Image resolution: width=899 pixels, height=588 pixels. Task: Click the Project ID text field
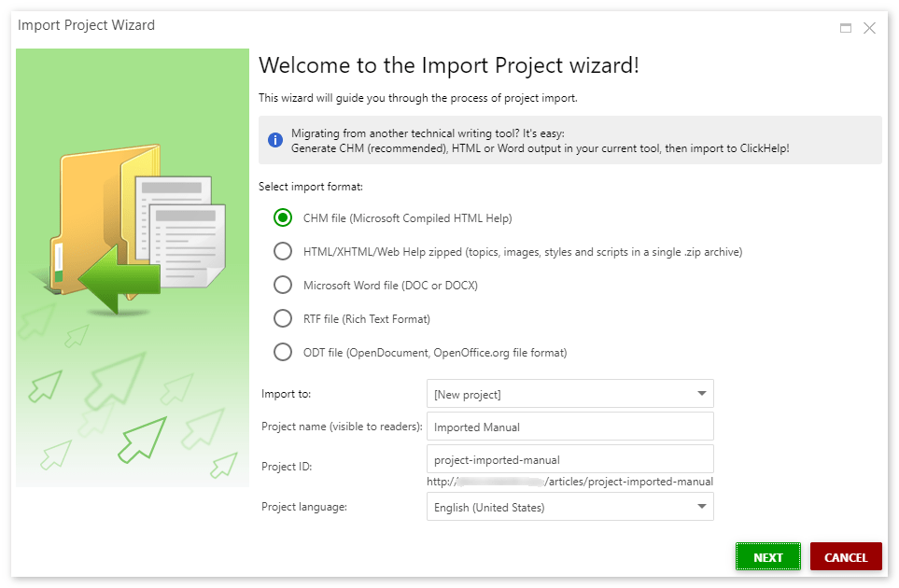click(x=569, y=458)
